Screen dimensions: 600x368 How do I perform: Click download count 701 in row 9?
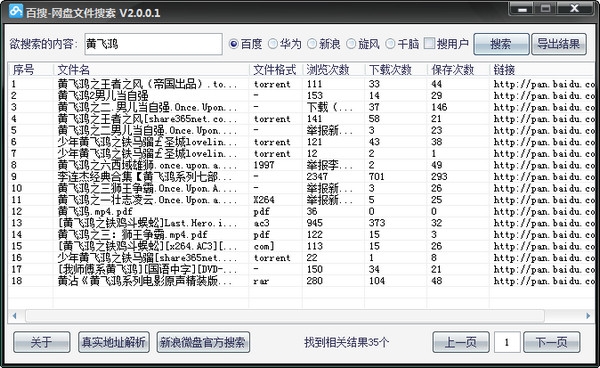[377, 177]
